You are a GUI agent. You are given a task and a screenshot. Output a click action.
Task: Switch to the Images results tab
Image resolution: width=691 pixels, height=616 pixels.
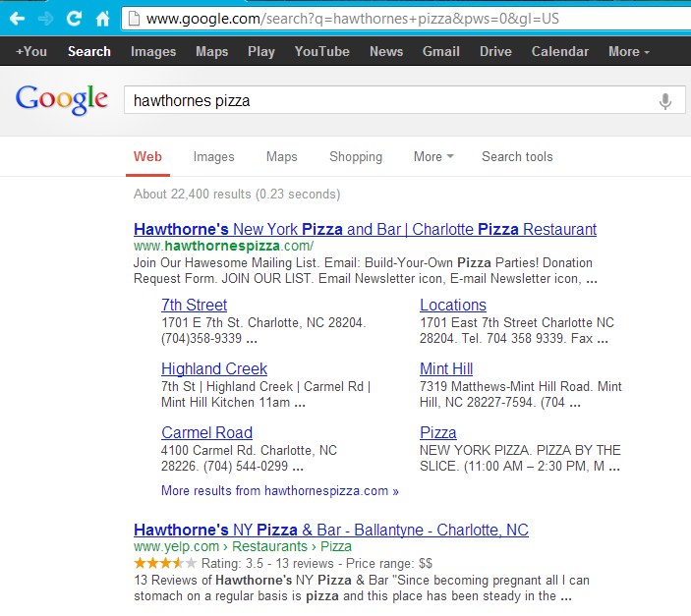point(213,157)
